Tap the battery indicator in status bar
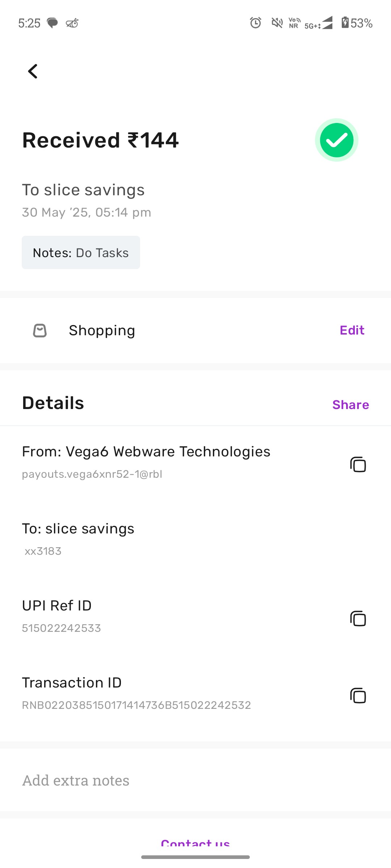This screenshot has height=868, width=391. point(357,23)
